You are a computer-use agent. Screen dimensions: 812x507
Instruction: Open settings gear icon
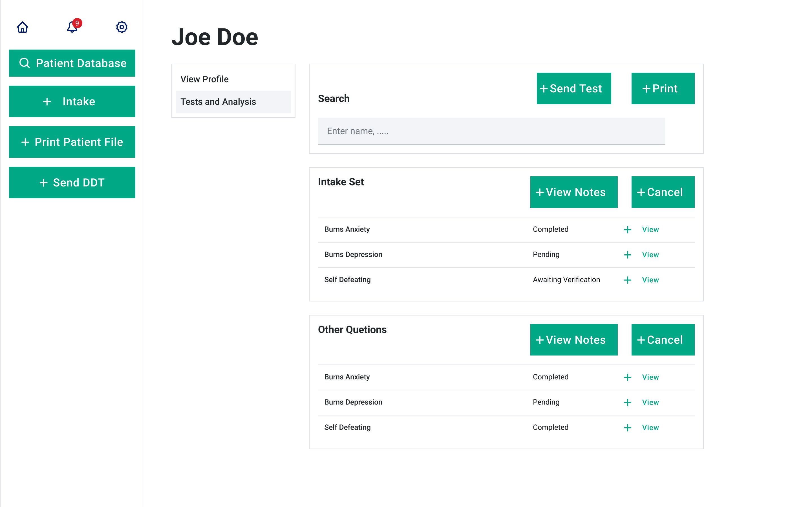point(122,27)
